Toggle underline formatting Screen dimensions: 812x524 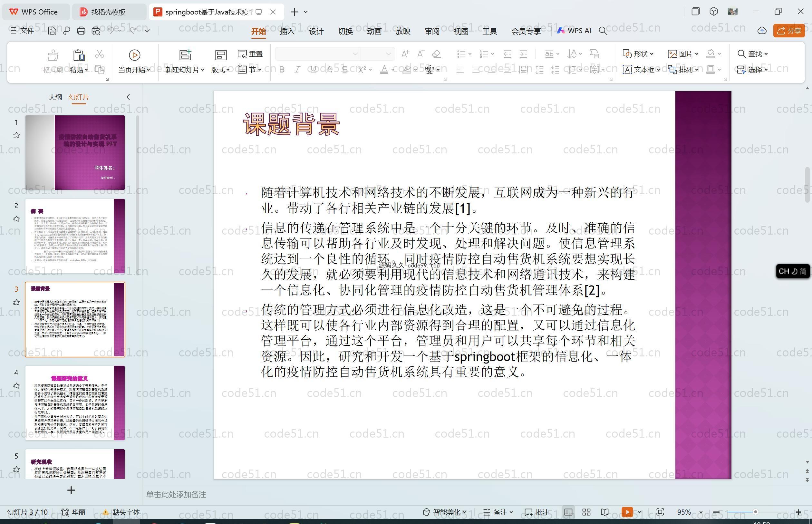(313, 70)
